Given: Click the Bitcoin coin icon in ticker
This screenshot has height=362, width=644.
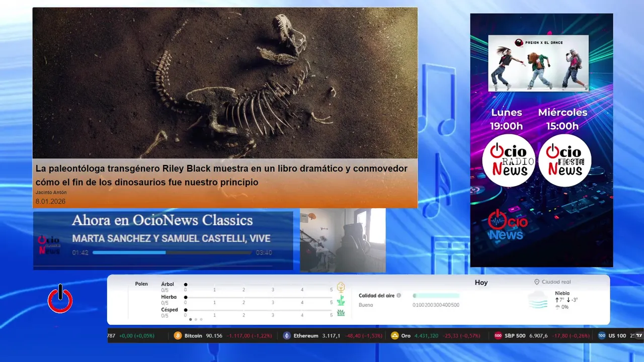Looking at the screenshot, I should pos(178,335).
